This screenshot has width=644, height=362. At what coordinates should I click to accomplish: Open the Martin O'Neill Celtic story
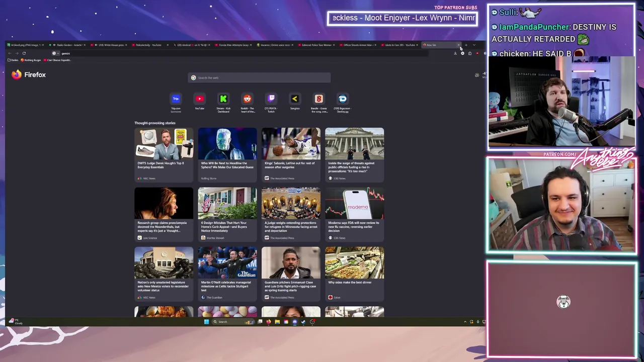(x=227, y=274)
